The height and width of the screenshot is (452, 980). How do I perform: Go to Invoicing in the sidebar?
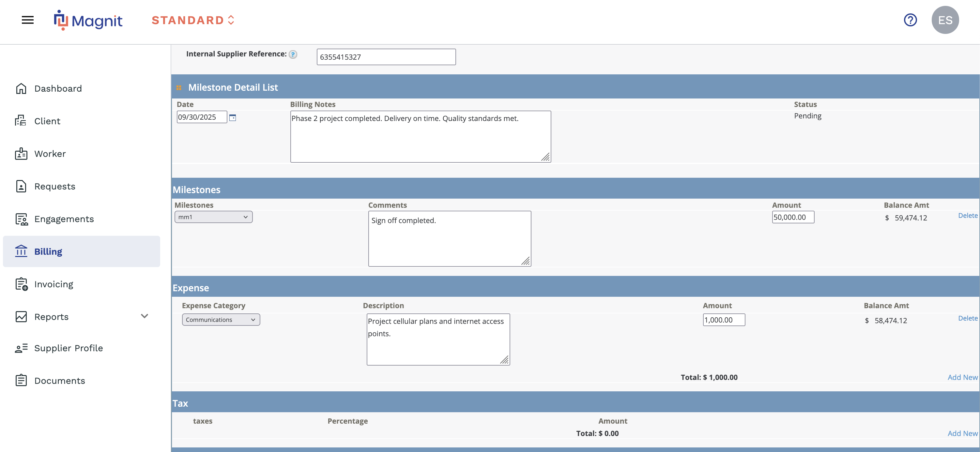pos(54,284)
